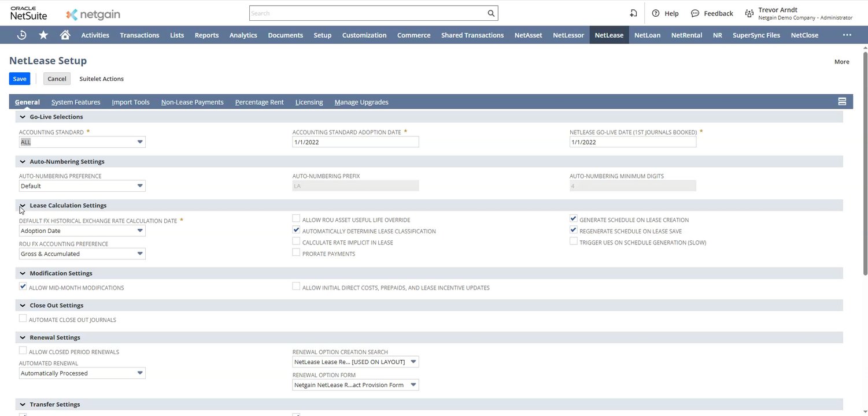The width and height of the screenshot is (868, 416).
Task: Uncheck Regenerate Schedule on Lease Save
Action: [574, 230]
